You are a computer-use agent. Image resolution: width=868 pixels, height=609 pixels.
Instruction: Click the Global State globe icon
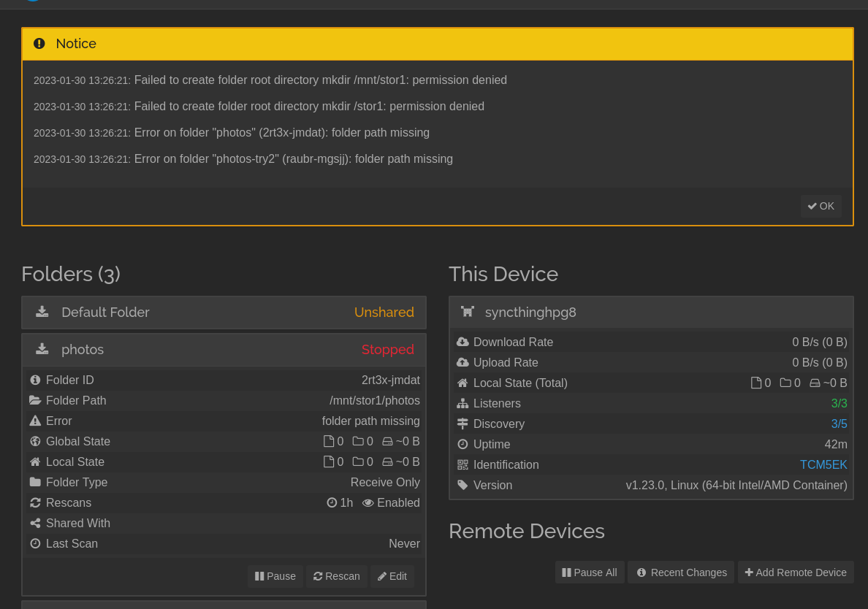(x=35, y=442)
